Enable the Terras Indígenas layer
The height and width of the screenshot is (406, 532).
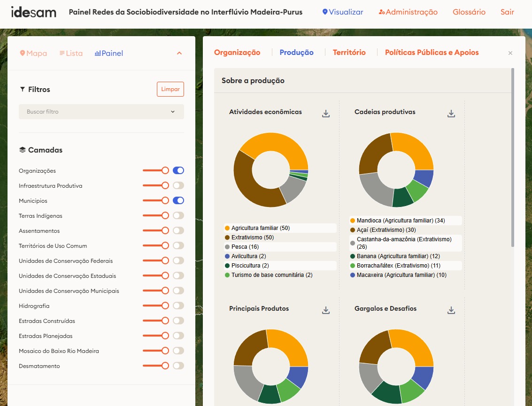click(178, 216)
